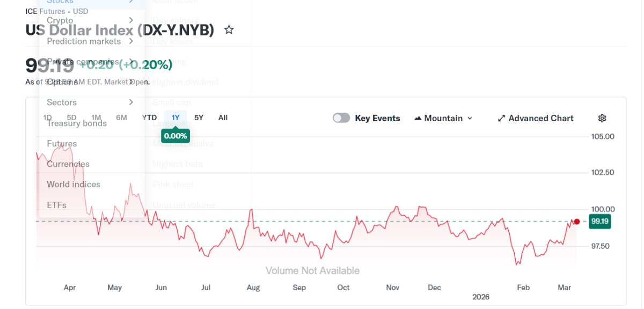This screenshot has width=644, height=309.
Task: Select the 1Y range tab
Action: [175, 117]
